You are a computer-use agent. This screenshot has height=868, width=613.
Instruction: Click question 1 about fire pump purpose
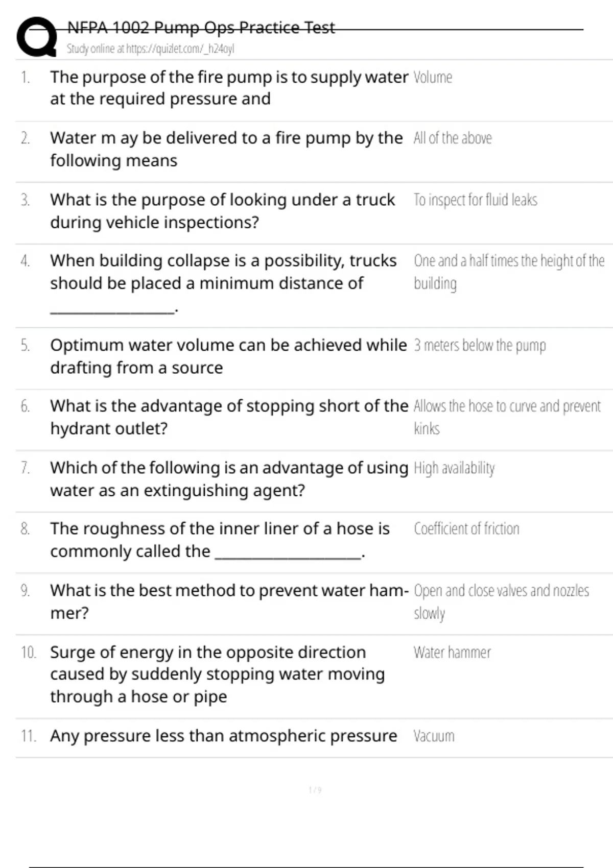[229, 88]
